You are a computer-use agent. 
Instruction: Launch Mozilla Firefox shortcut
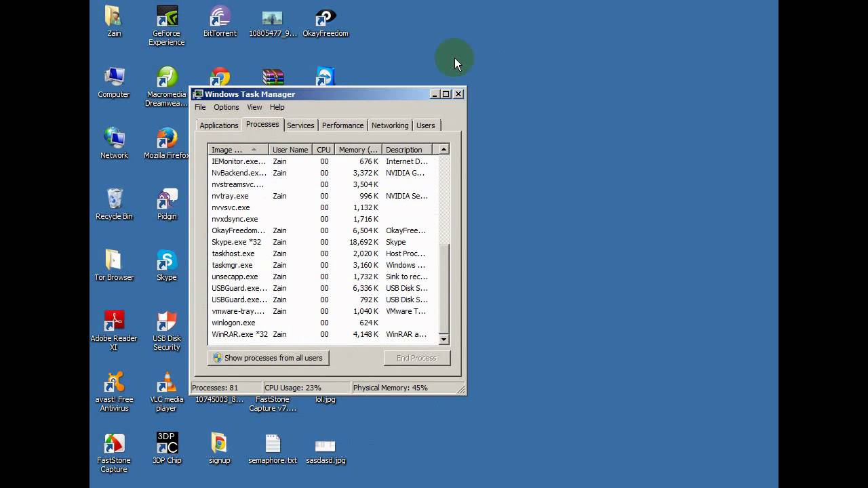[x=167, y=144]
